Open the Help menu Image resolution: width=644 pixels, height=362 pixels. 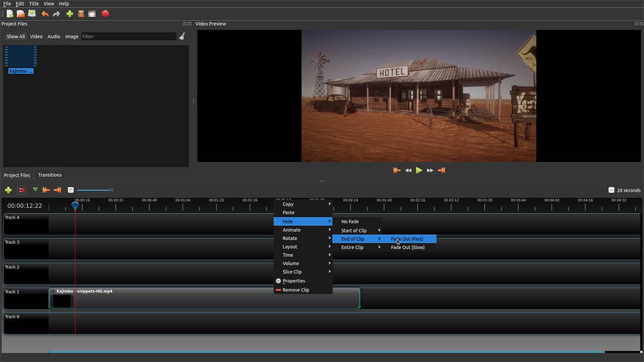[x=64, y=4]
